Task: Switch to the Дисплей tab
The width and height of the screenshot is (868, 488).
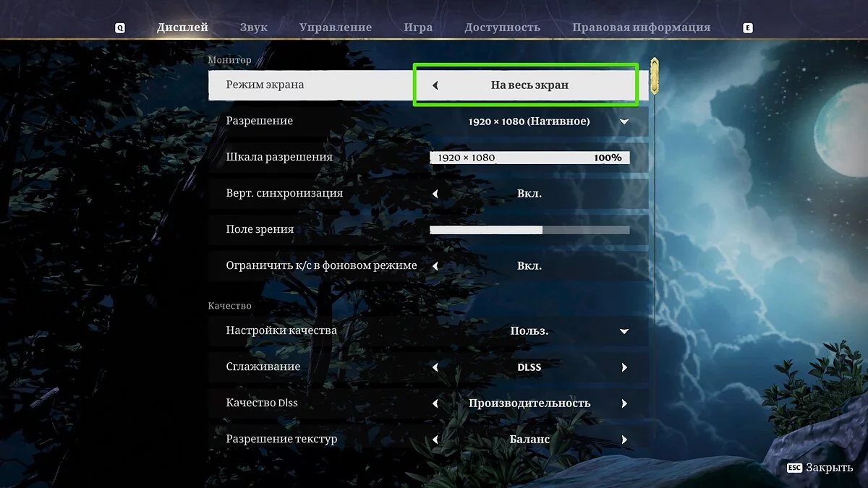Action: pos(182,27)
